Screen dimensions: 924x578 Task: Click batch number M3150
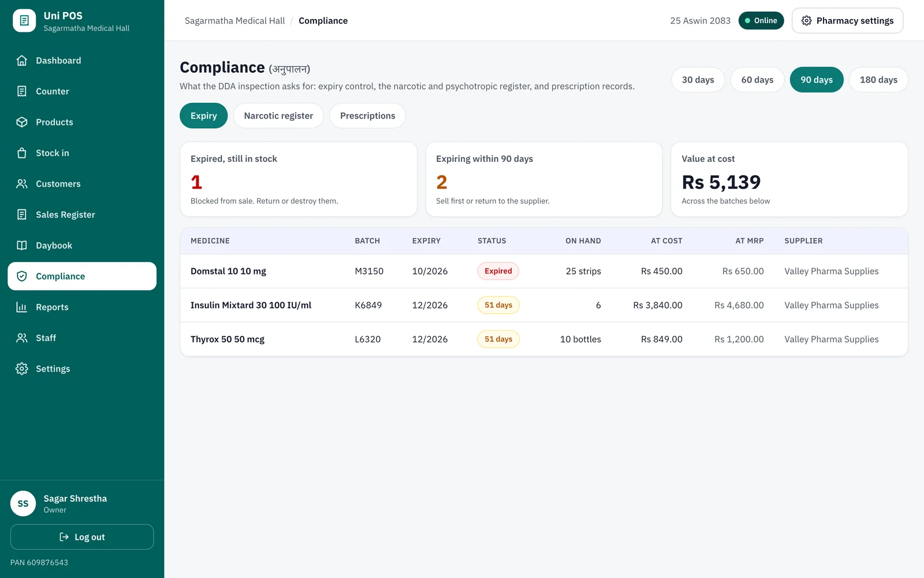(369, 271)
